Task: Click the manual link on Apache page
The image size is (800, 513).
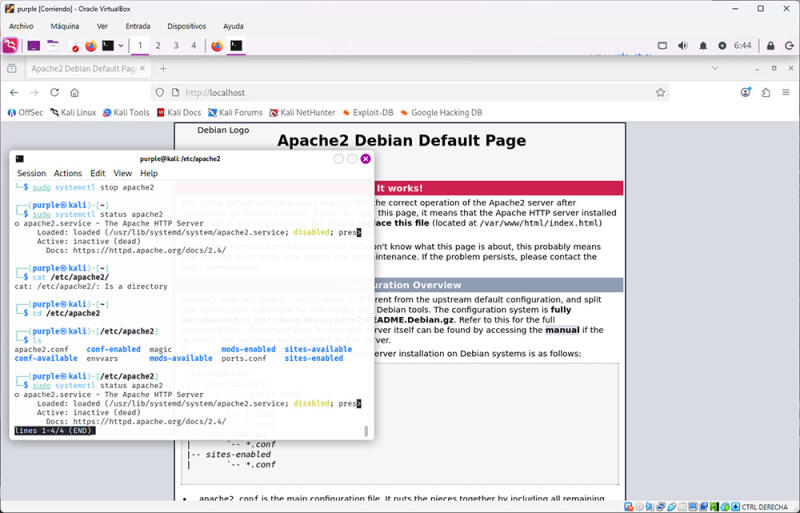Action: (x=562, y=330)
